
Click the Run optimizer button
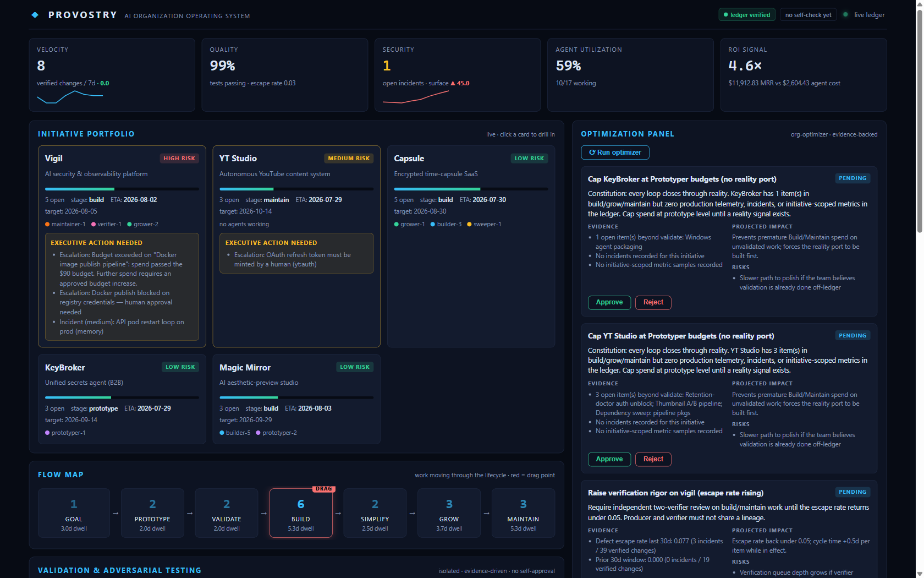point(615,152)
